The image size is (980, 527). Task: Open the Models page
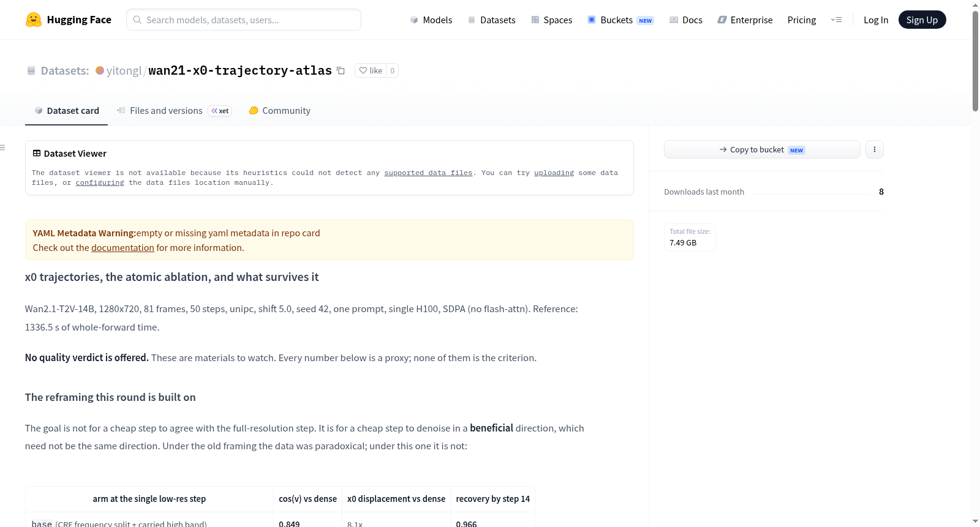431,20
